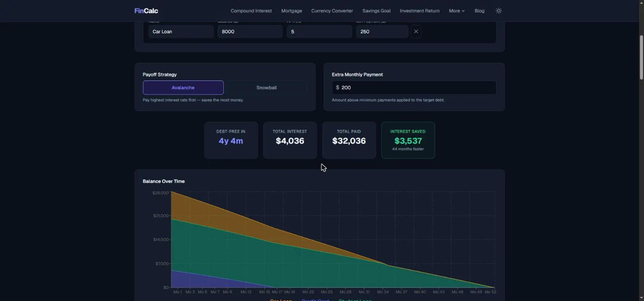Click the $28,000 y-axis label

click(160, 193)
